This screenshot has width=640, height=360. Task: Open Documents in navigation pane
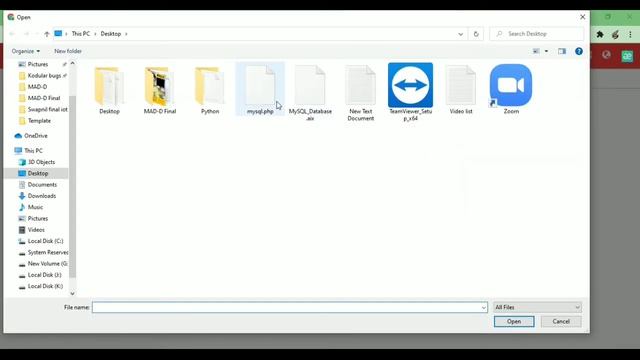coord(42,185)
